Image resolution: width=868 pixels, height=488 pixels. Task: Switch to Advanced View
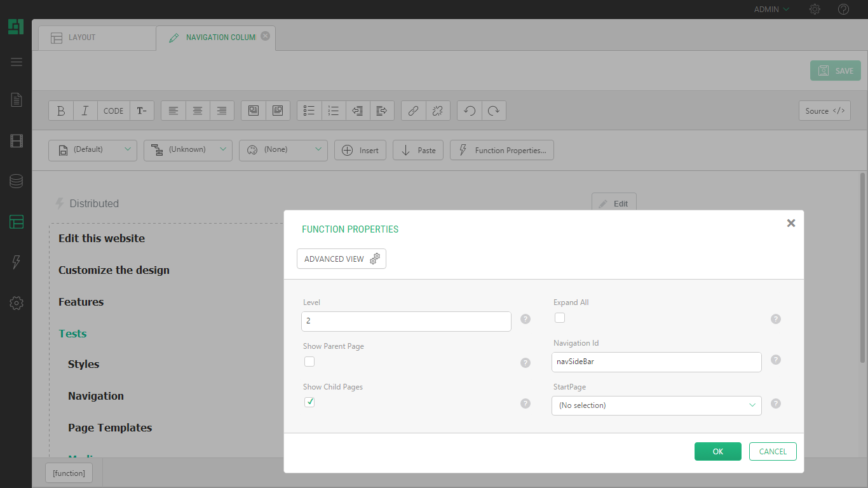[x=341, y=259]
